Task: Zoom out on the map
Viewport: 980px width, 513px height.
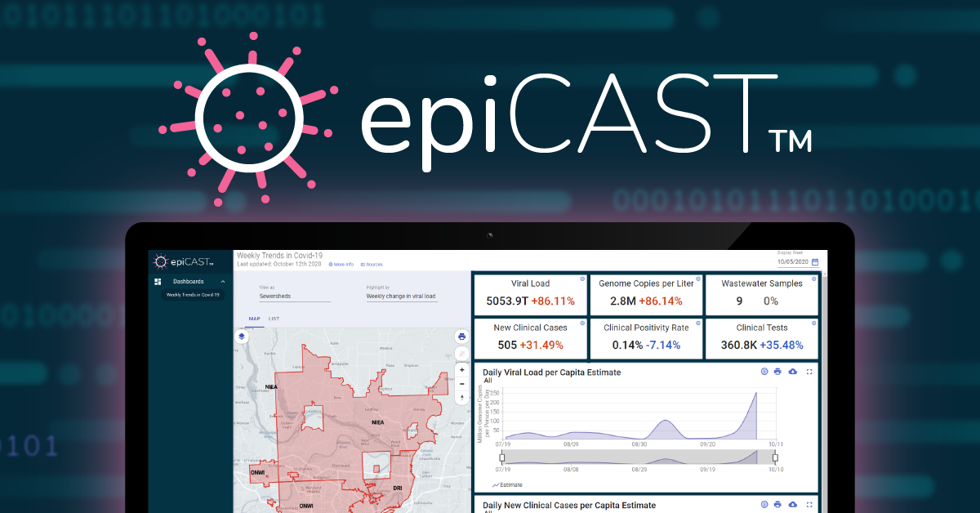Action: 462,384
